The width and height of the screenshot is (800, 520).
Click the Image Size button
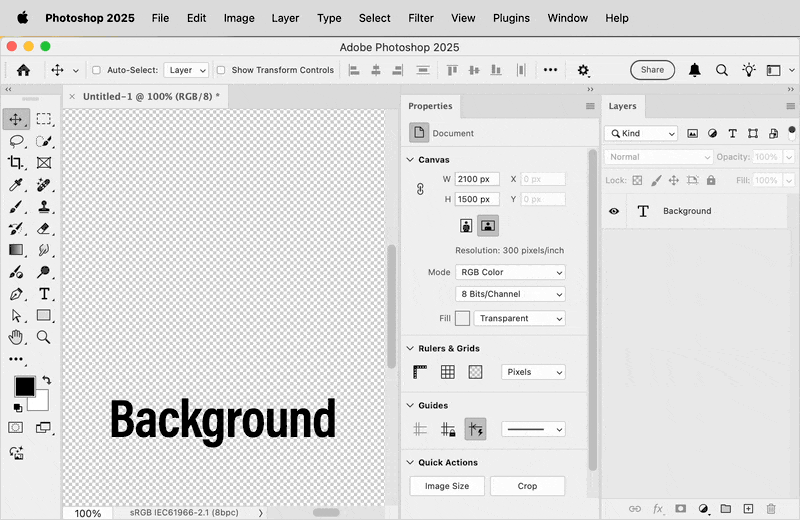tap(446, 486)
